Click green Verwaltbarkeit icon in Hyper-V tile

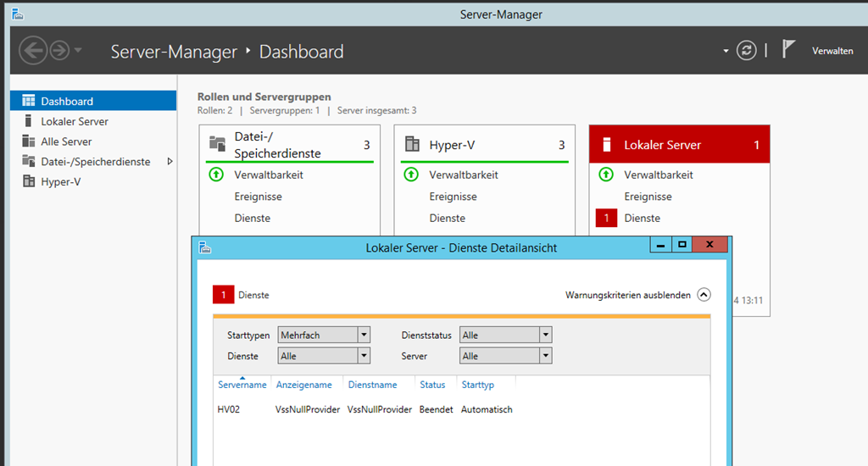(x=411, y=175)
